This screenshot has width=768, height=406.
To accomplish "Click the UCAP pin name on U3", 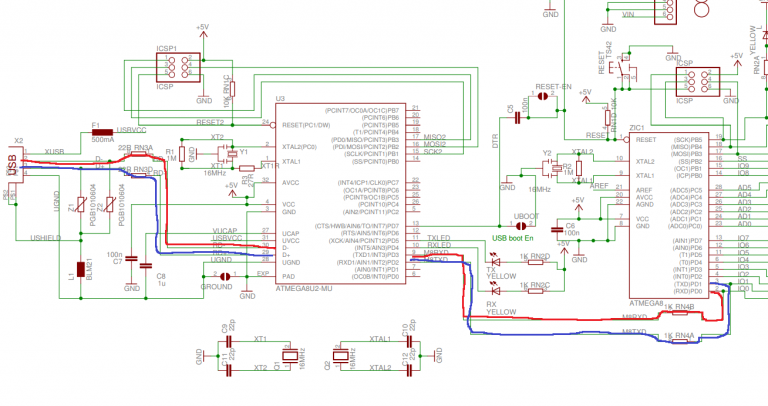I will pyautogui.click(x=291, y=234).
